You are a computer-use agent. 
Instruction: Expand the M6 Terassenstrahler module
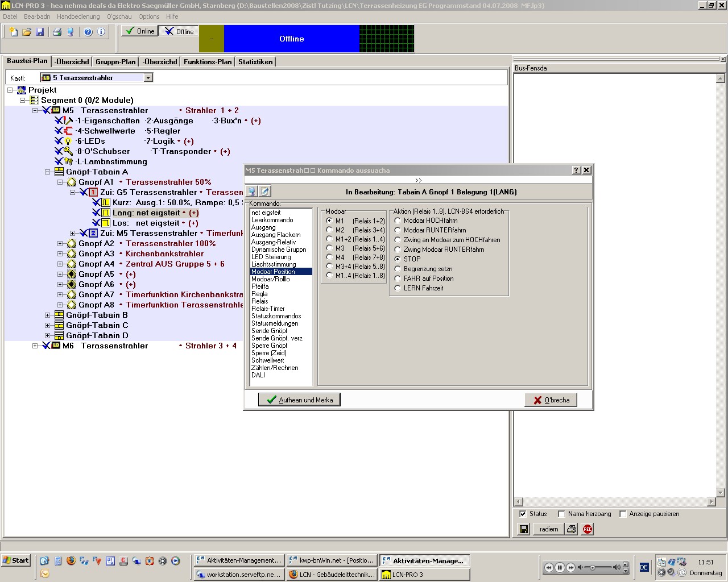point(35,346)
